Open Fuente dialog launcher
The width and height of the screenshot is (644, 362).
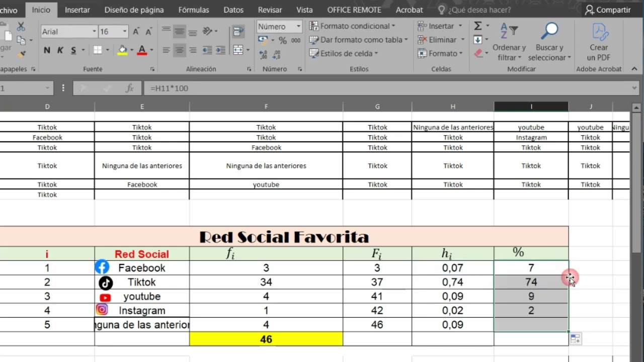[152, 69]
